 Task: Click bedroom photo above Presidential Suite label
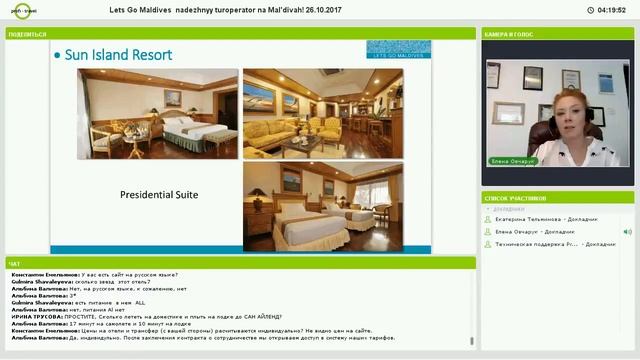[158, 114]
